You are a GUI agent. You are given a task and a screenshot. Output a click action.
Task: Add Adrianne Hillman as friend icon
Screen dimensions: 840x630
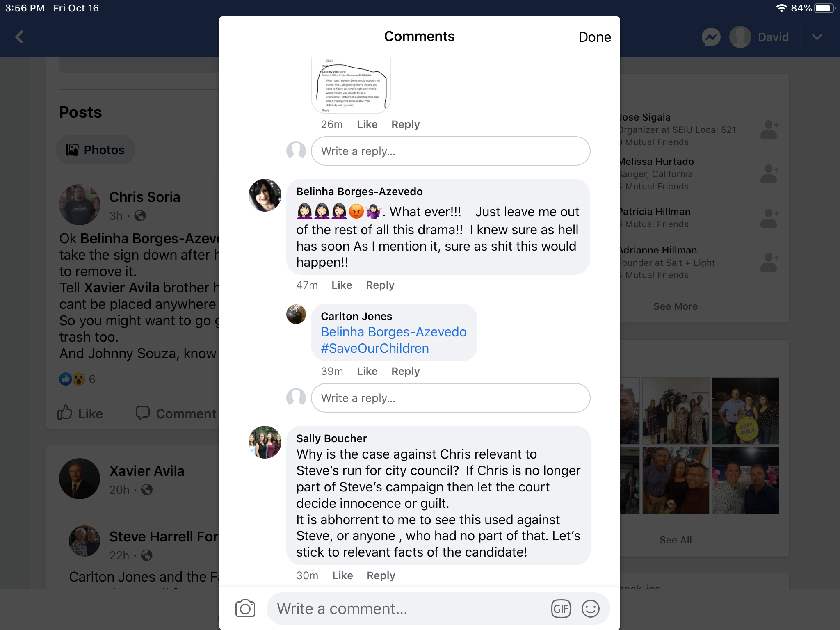coord(769,262)
